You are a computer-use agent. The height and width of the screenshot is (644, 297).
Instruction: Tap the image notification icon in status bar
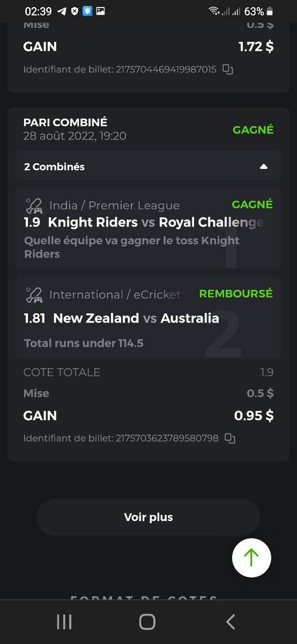(100, 11)
